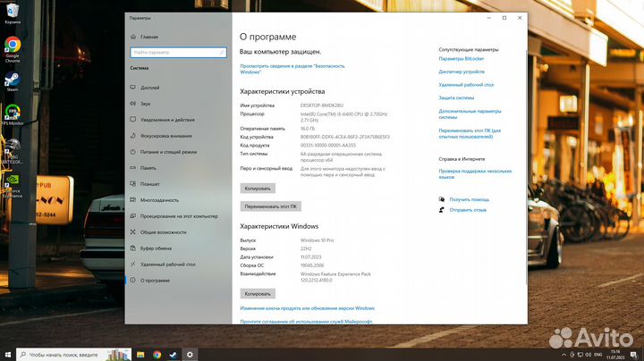
Task: Switch the ENG input language indicator
Action: tap(598, 355)
